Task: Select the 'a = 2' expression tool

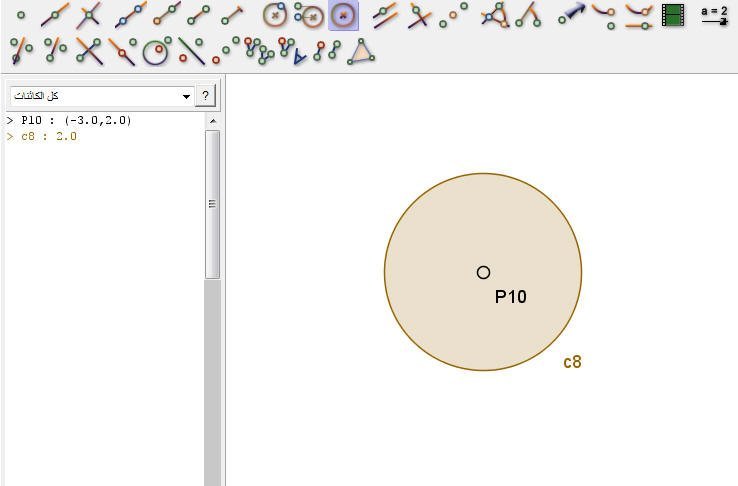Action: coord(714,16)
